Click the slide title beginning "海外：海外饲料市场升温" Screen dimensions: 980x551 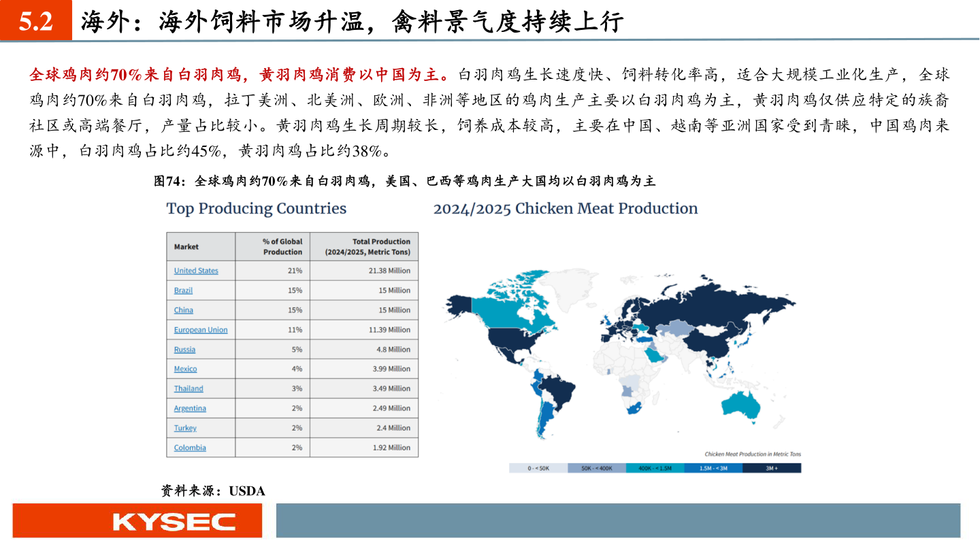coord(352,22)
